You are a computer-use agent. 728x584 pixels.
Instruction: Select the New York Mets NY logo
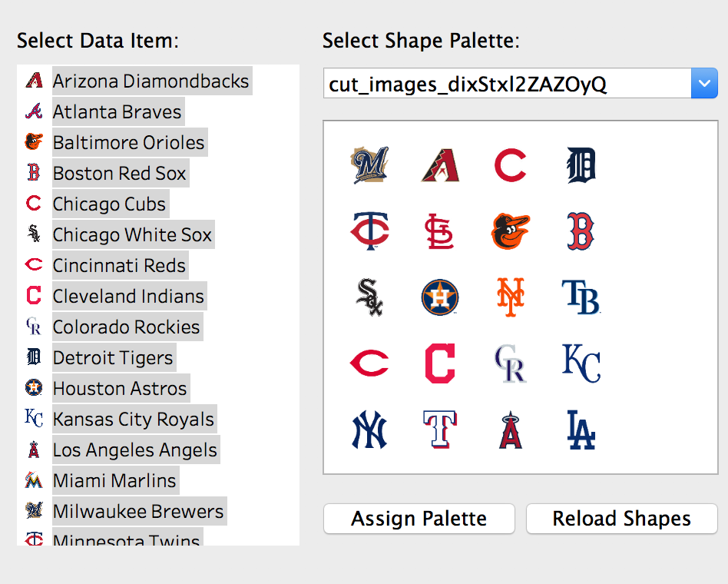pos(511,297)
